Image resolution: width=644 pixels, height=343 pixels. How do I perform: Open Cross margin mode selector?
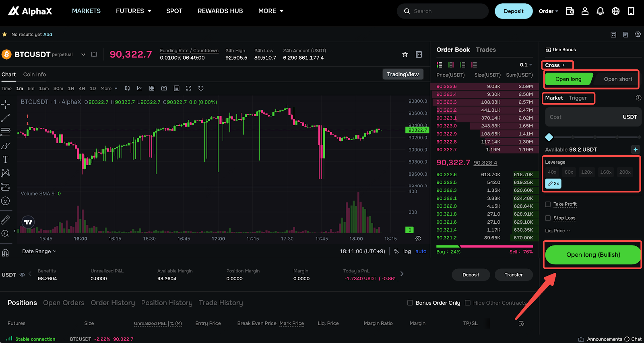(x=555, y=65)
